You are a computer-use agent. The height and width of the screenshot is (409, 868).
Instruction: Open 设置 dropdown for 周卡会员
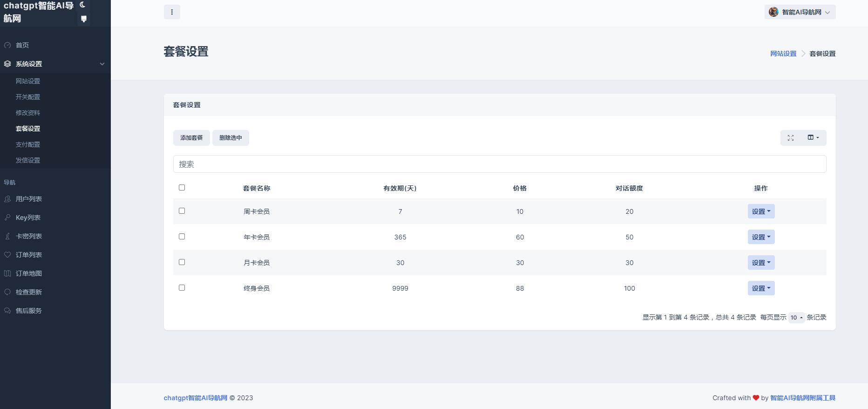761,211
